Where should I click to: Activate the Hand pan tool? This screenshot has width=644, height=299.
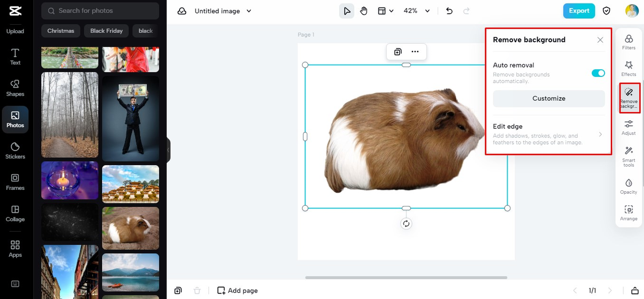pyautogui.click(x=364, y=11)
